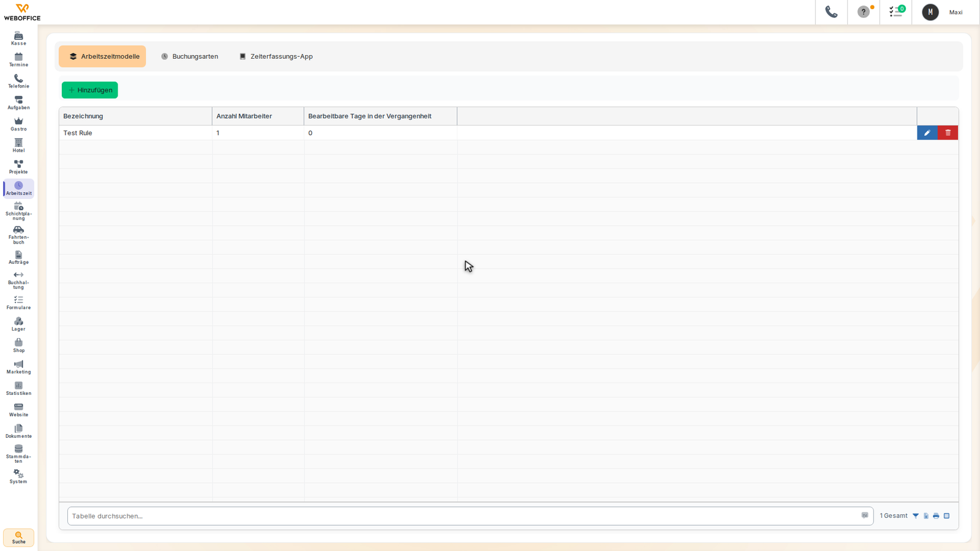The height and width of the screenshot is (551, 980).
Task: Delete the Test Rule row
Action: (x=948, y=133)
